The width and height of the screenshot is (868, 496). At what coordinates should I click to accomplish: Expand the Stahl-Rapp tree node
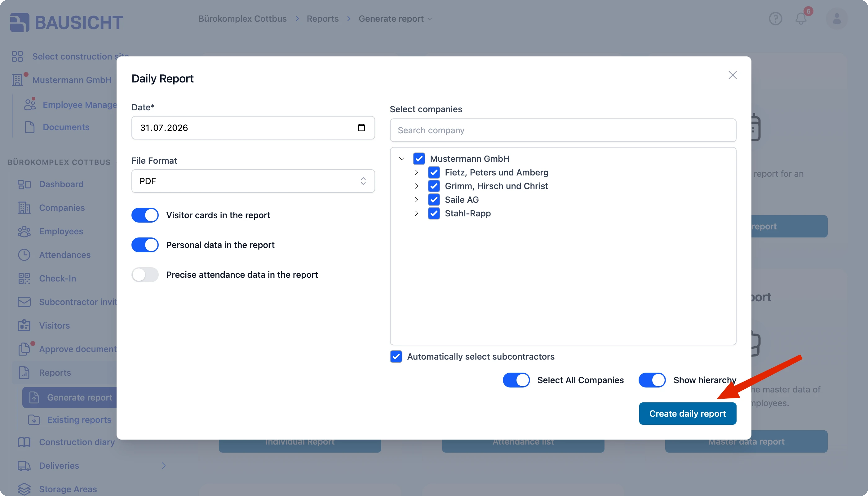416,213
